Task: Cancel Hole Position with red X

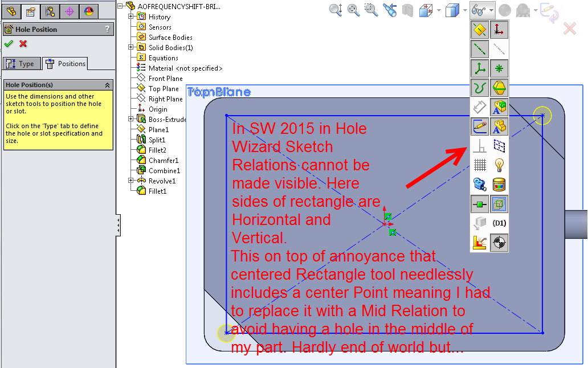Action: pyautogui.click(x=23, y=44)
